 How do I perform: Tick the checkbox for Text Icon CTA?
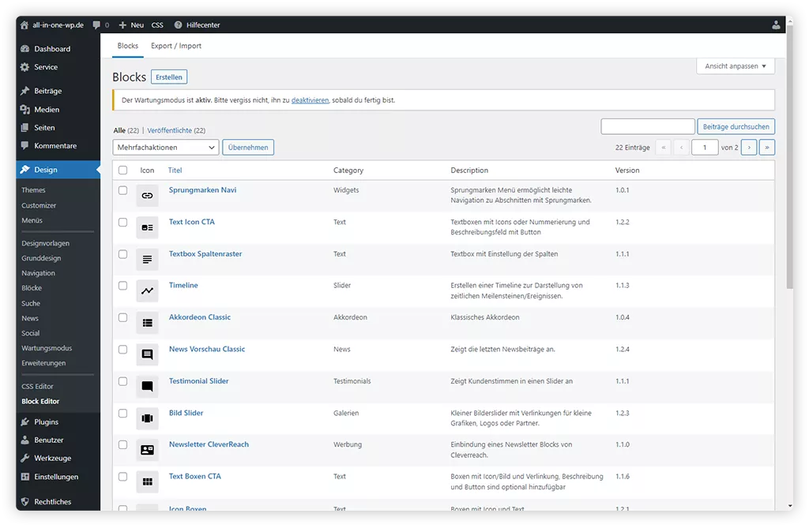pyautogui.click(x=122, y=223)
